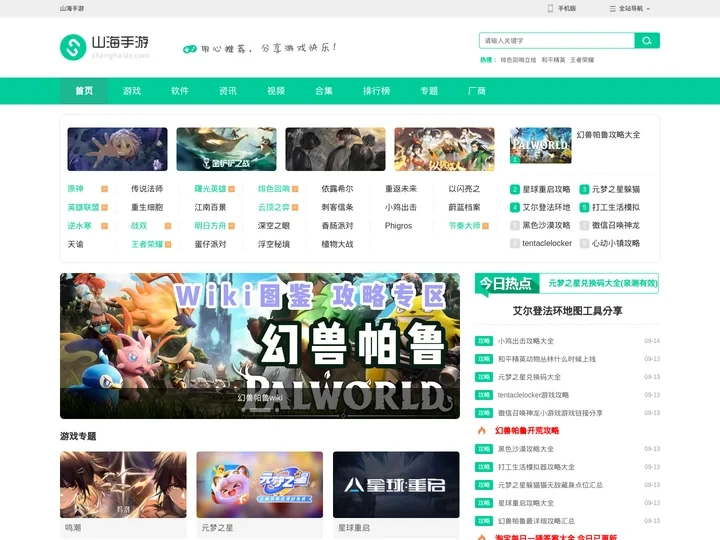Screen dimensions: 720x540
Task: Click 攻略 tag beside 打工生活模拟器攻略大全
Action: (484, 467)
